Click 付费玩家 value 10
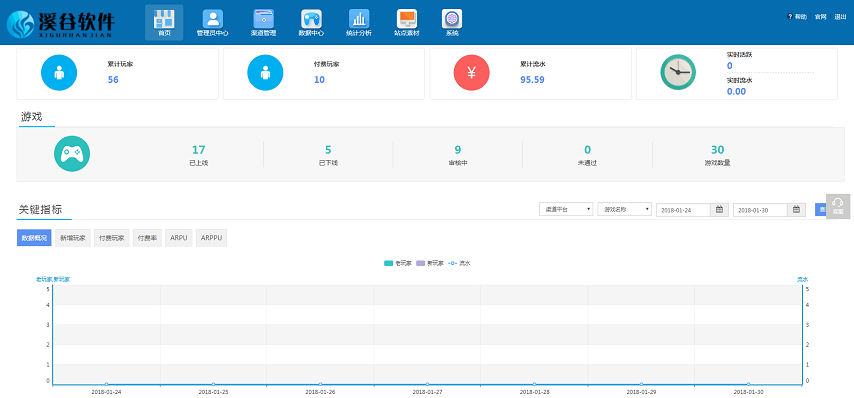This screenshot has height=398, width=854. click(x=319, y=79)
